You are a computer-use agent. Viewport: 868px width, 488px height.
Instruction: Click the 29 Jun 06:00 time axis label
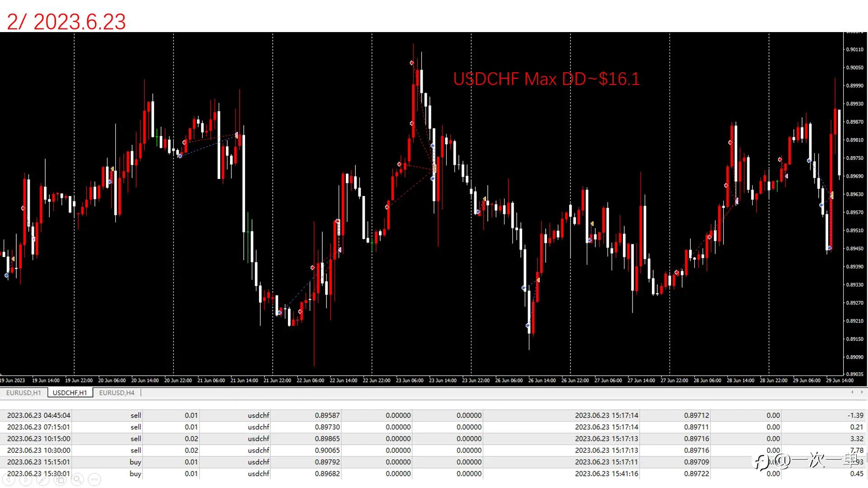(x=807, y=380)
